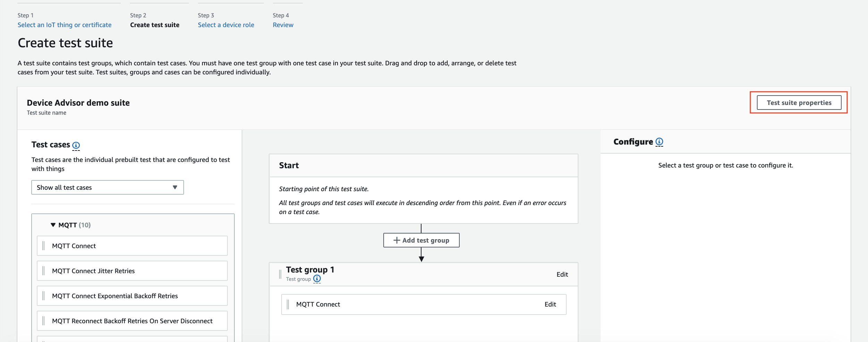The image size is (868, 342).
Task: Grab the Exponential Backoff Retries drag handle
Action: pyautogui.click(x=43, y=296)
